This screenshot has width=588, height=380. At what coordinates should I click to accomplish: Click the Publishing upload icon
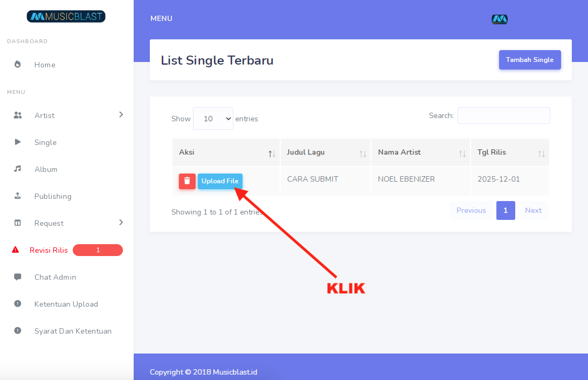(18, 196)
